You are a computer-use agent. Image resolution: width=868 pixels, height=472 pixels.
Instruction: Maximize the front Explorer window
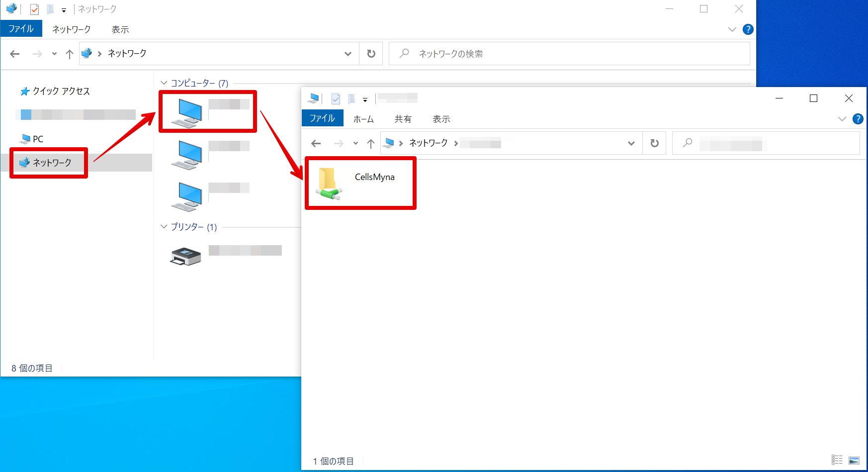[x=814, y=98]
